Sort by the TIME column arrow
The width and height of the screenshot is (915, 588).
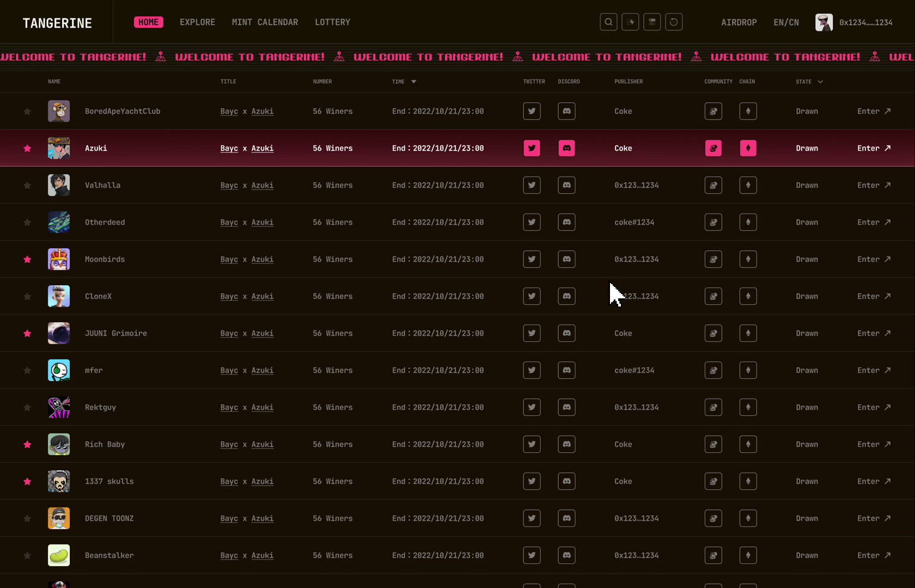pyautogui.click(x=414, y=82)
